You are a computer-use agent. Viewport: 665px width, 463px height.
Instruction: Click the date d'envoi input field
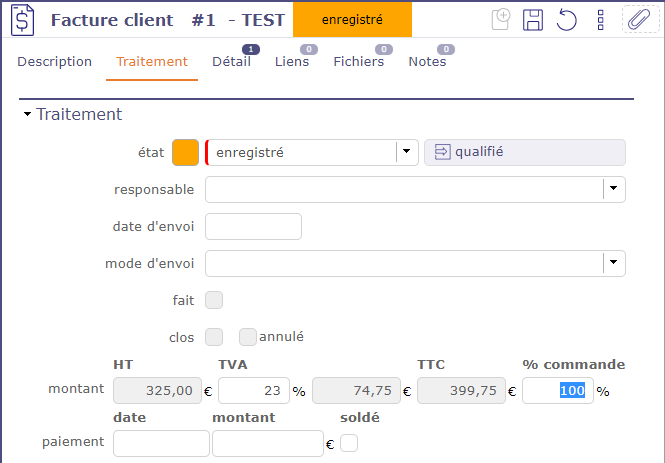pos(253,227)
